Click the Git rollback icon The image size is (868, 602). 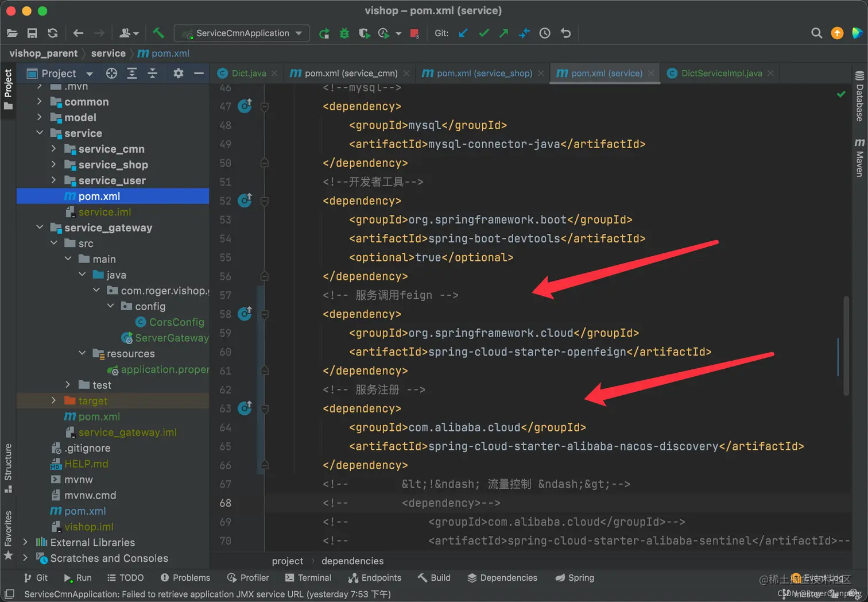point(565,33)
